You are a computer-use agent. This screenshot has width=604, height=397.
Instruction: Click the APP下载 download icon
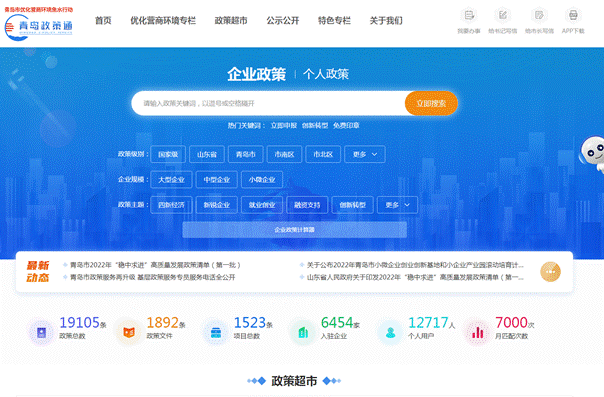[x=573, y=15]
